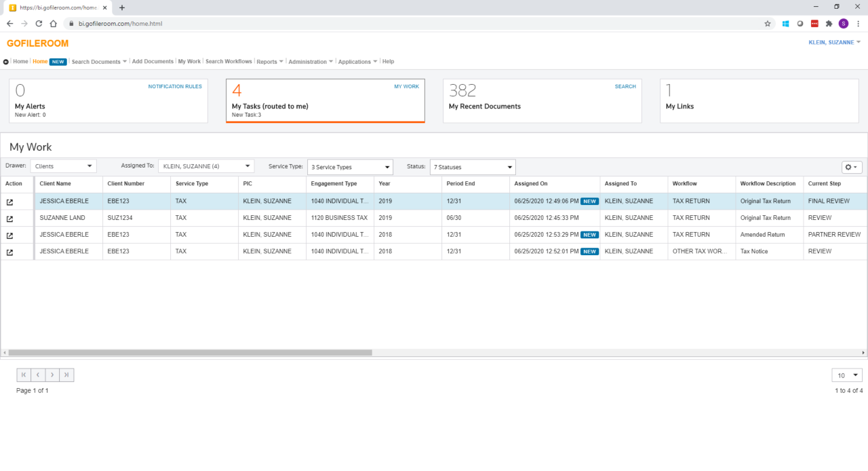Go to the first page of results
Viewport: 868px width, 471px height.
(x=24, y=375)
